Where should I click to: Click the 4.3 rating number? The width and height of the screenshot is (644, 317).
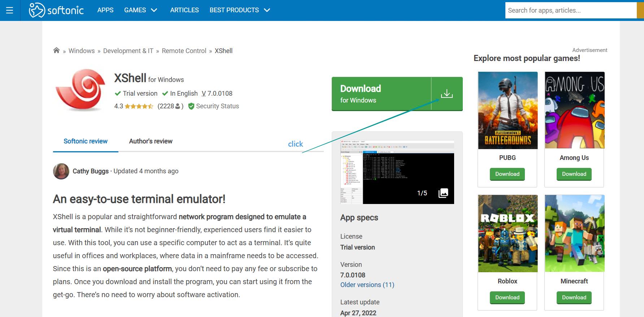119,106
